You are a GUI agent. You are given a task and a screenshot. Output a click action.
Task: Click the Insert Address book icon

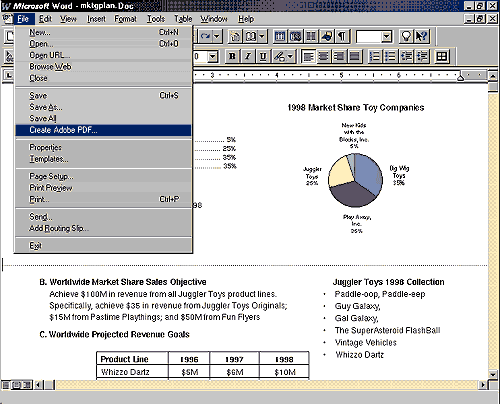pos(251,36)
